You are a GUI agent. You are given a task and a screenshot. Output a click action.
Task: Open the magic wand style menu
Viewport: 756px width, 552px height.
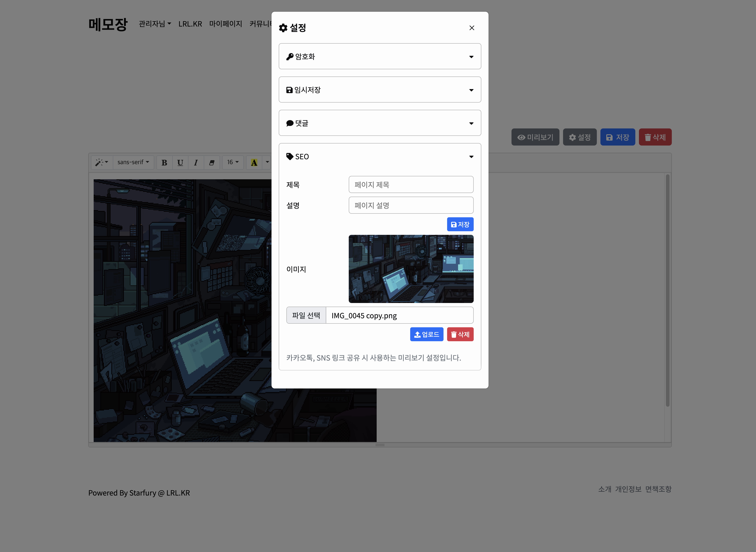102,162
